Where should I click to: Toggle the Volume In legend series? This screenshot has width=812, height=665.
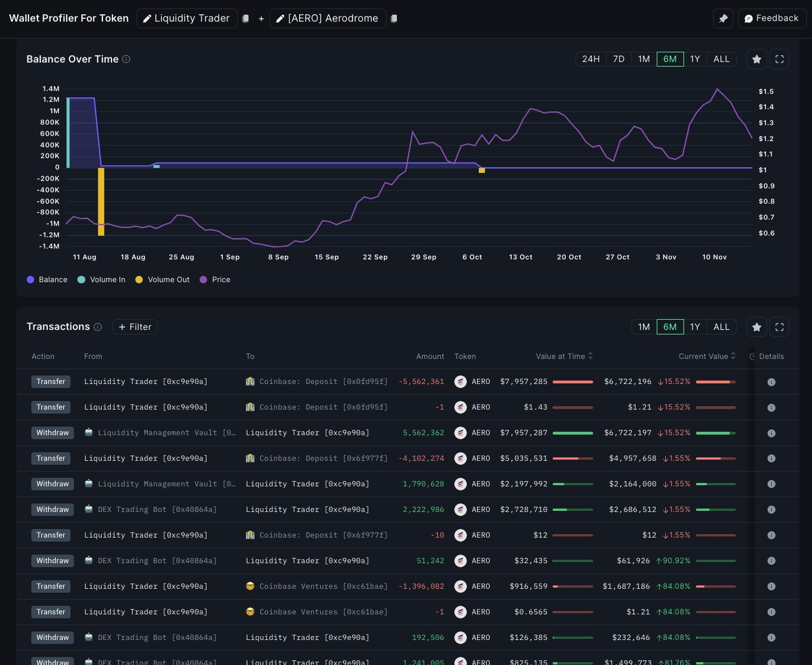pyautogui.click(x=101, y=280)
